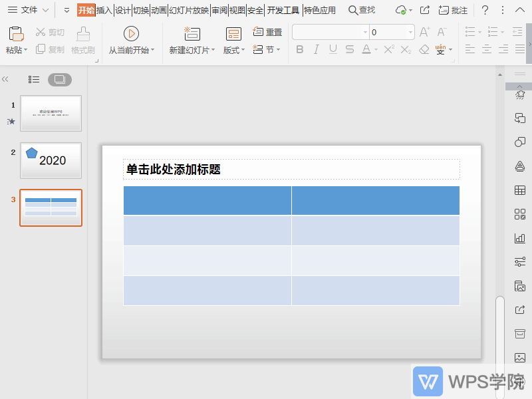This screenshot has height=399, width=532.
Task: Open the animation pane star icon on right sidebar
Action: click(519, 96)
